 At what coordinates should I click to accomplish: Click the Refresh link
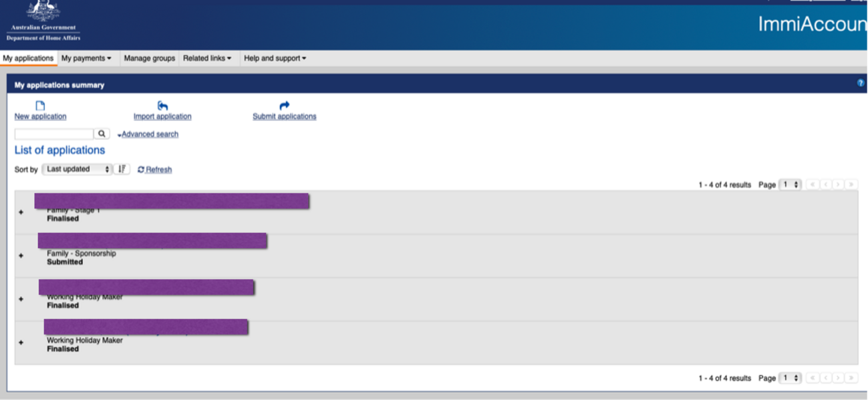(155, 170)
